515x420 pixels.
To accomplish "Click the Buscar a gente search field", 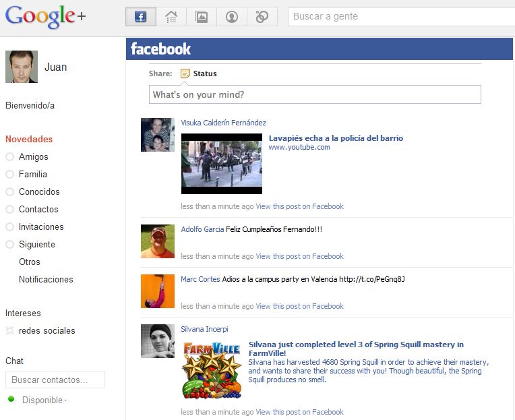I will (x=401, y=16).
